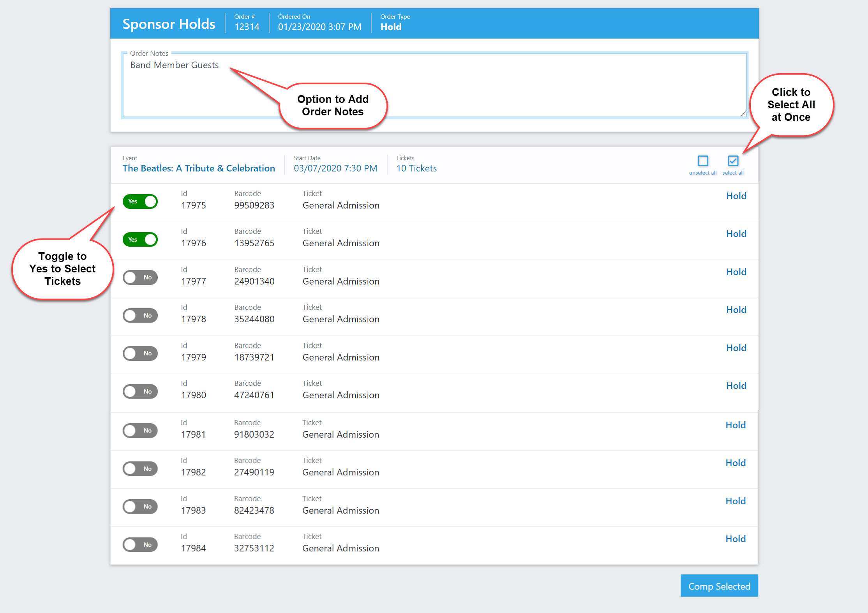Click ticket Id 17979

coord(193,357)
